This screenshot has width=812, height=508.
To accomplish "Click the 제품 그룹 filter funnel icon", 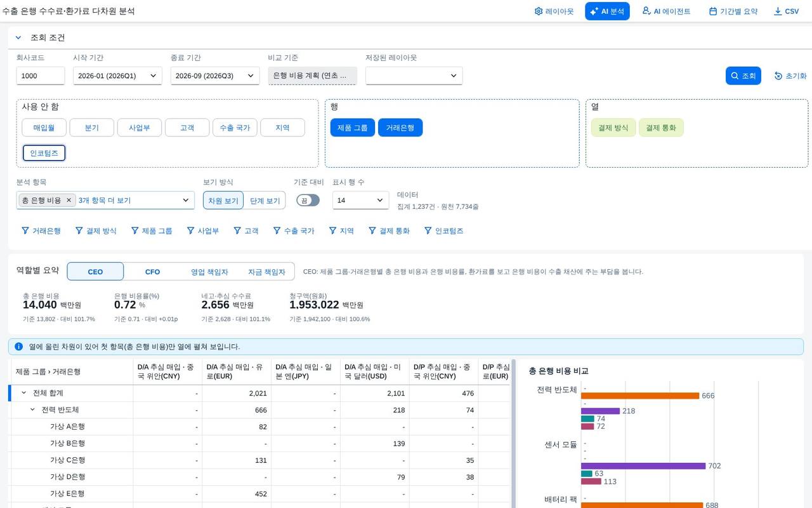I will point(135,231).
